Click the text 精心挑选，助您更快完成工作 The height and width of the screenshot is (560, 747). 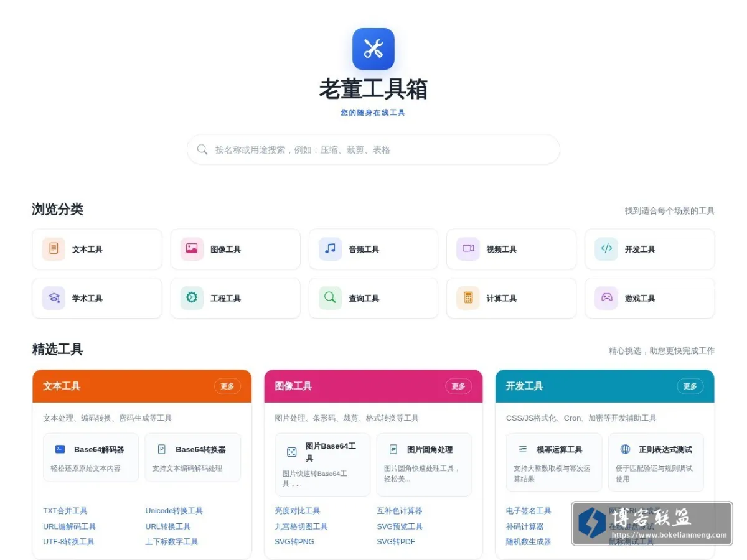tap(662, 351)
